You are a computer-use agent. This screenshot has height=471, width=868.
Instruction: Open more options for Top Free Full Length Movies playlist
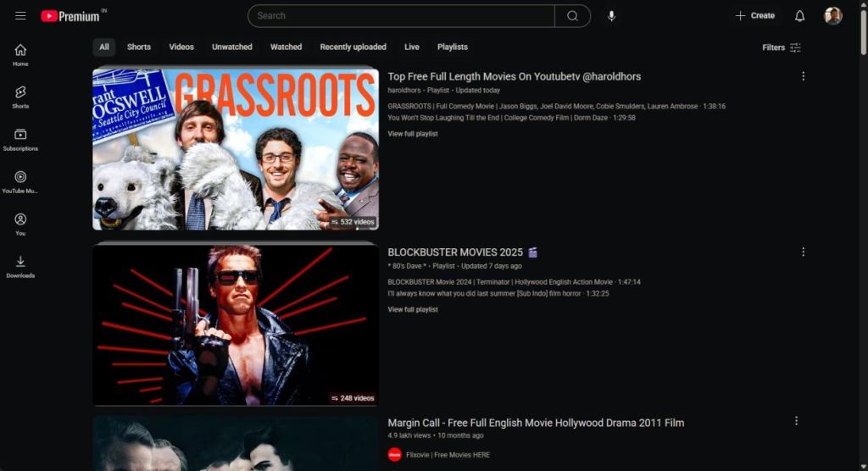click(x=804, y=76)
